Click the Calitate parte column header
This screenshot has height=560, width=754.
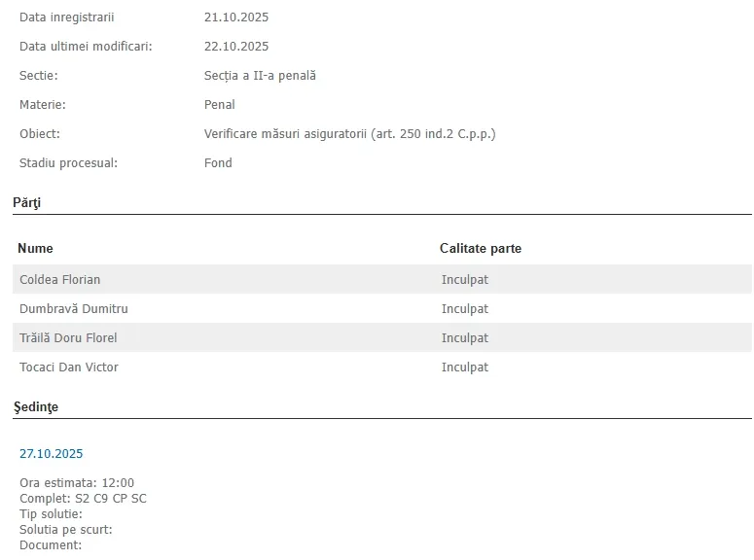tap(481, 249)
